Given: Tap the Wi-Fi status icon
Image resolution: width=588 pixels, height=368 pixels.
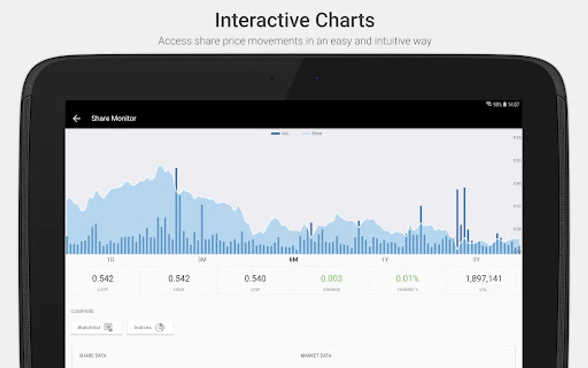Looking at the screenshot, I should (488, 104).
